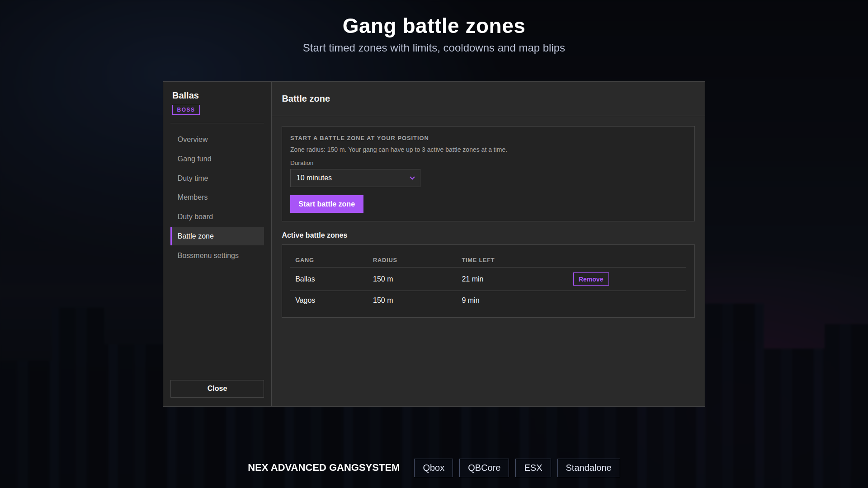Viewport: 868px width, 488px height.
Task: Click the QBCore framework tag
Action: tap(484, 468)
